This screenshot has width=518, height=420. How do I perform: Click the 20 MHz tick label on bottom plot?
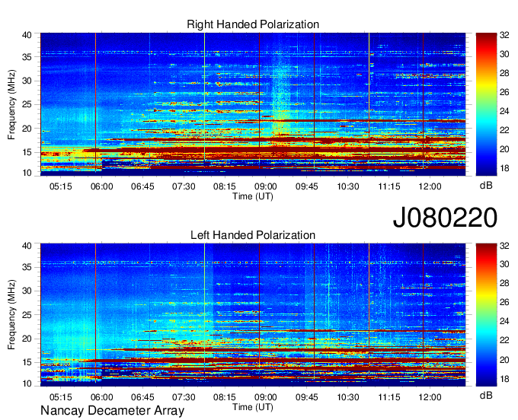tap(27, 339)
